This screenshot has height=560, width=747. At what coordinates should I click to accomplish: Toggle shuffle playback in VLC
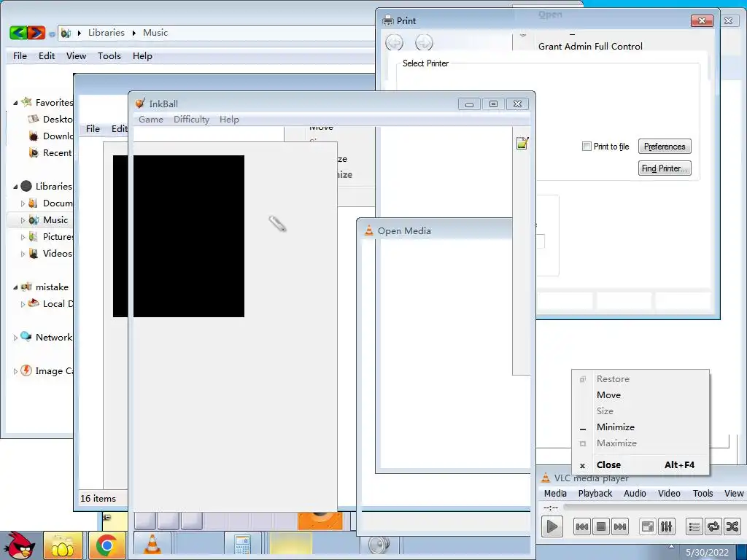click(x=732, y=526)
